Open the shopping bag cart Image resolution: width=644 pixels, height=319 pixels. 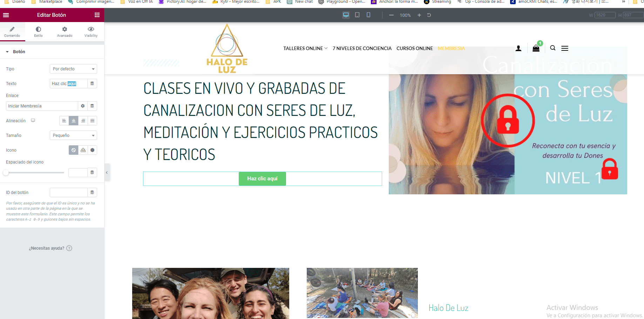coord(536,48)
